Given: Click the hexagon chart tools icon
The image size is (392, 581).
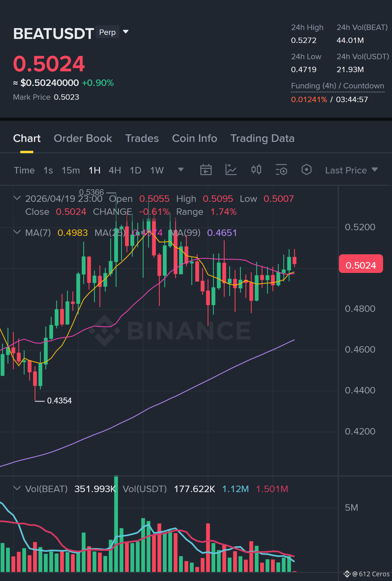Looking at the screenshot, I should click(x=306, y=170).
